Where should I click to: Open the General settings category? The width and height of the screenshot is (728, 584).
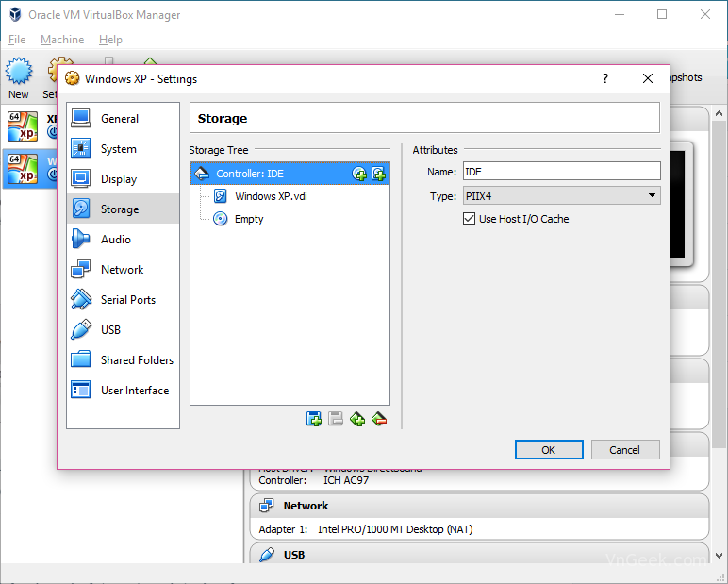tap(123, 119)
